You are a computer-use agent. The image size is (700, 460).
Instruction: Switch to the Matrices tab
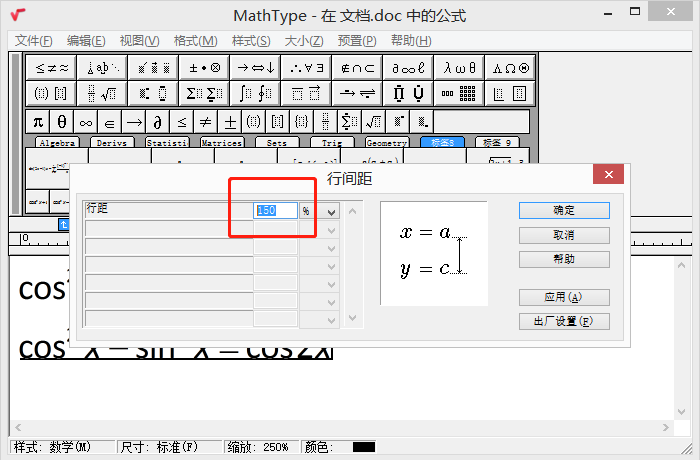(x=222, y=142)
